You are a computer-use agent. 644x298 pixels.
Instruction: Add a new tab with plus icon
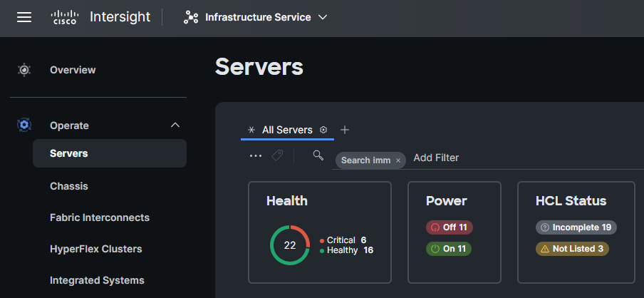345,130
